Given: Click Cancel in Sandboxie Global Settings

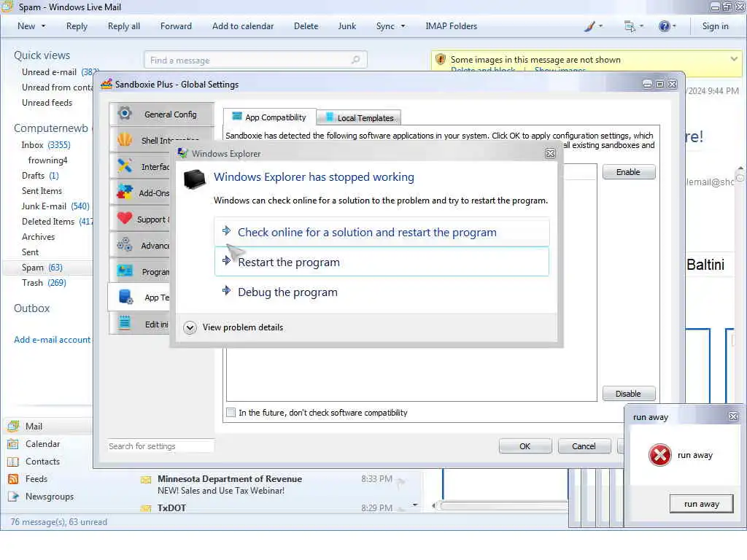Looking at the screenshot, I should [584, 446].
